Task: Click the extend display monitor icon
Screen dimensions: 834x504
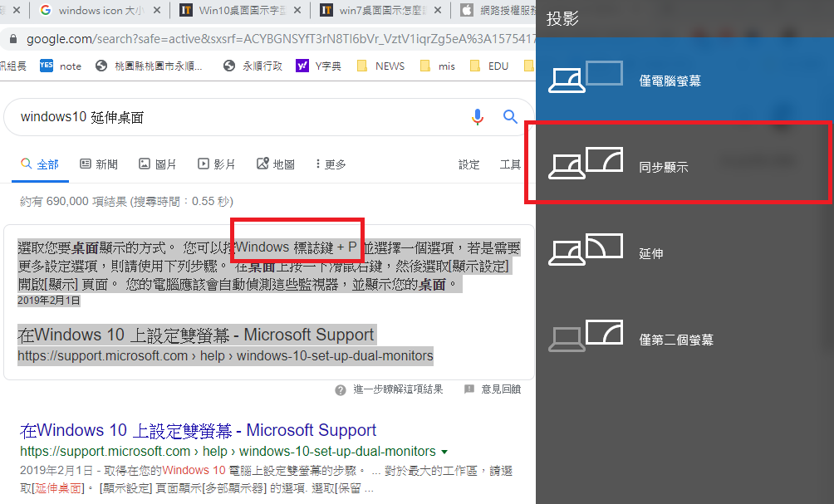Action: click(x=586, y=249)
